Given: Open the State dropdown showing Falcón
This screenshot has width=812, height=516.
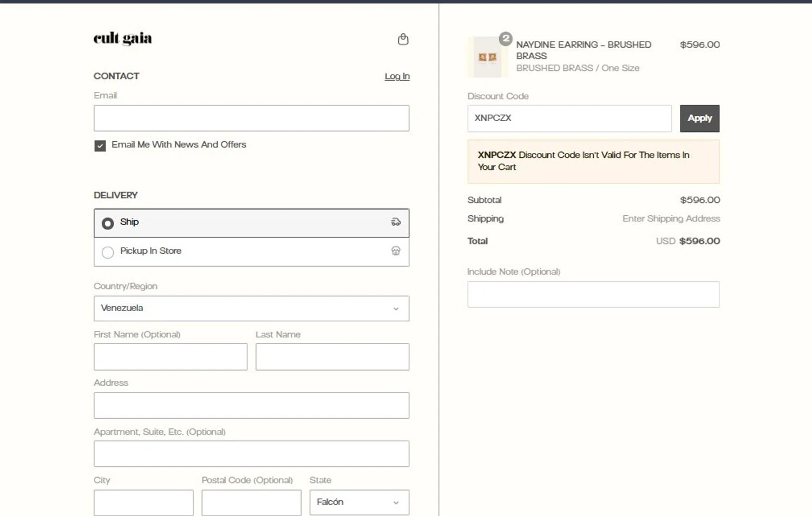Looking at the screenshot, I should 359,502.
